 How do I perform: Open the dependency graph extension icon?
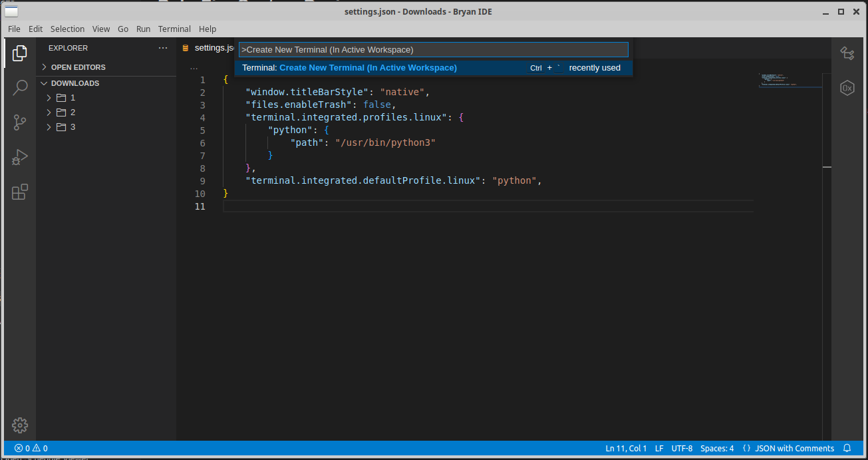[847, 53]
